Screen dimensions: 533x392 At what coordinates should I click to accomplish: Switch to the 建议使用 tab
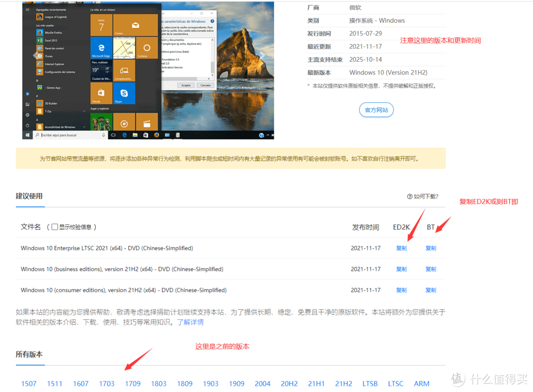pyautogui.click(x=29, y=196)
